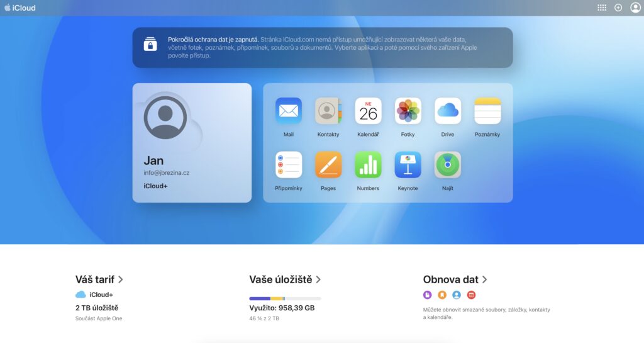Screen dimensions: 644x343
Task: Open the Numbers spreadsheet app
Action: (x=368, y=165)
